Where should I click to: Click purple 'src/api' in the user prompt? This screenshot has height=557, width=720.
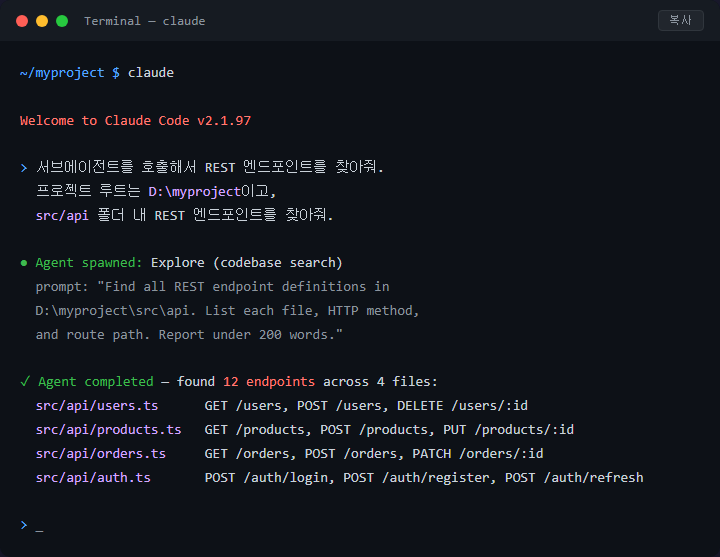click(x=62, y=215)
